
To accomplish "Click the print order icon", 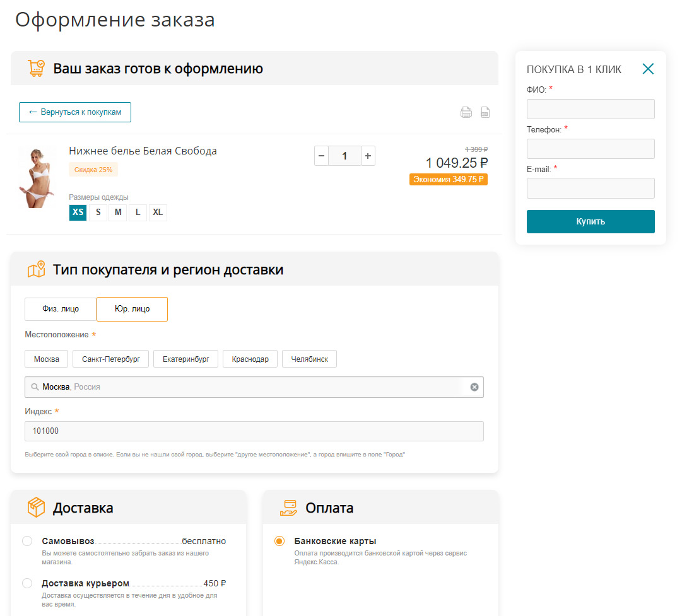I will point(466,112).
